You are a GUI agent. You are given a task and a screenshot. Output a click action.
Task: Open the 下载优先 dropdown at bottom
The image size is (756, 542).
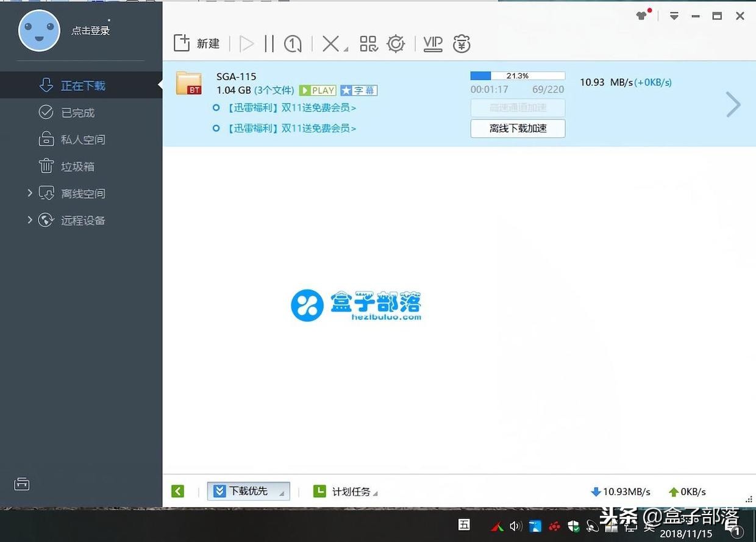pyautogui.click(x=248, y=491)
